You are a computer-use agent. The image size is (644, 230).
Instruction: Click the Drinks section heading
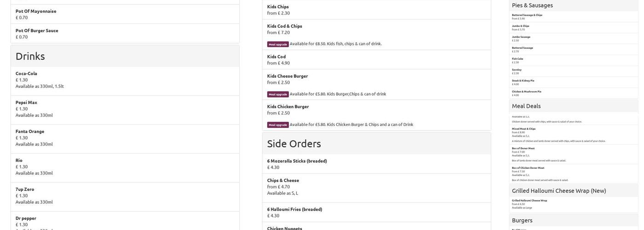pyautogui.click(x=30, y=56)
